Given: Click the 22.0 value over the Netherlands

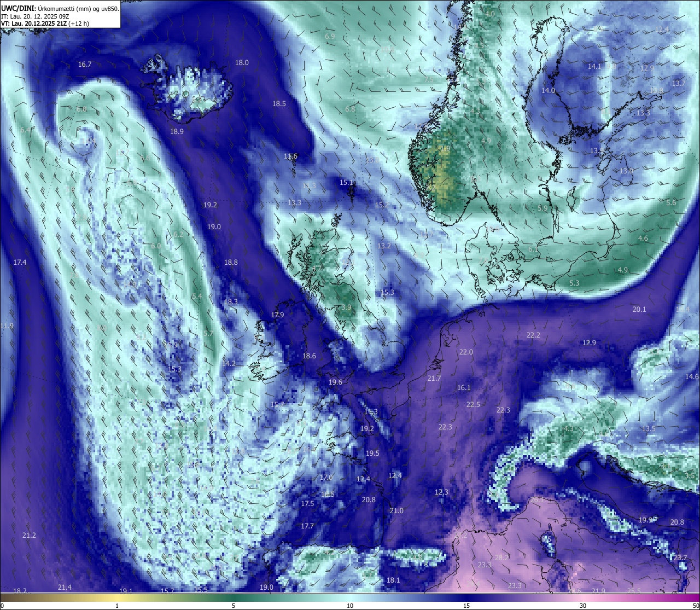Looking at the screenshot, I should [466, 352].
